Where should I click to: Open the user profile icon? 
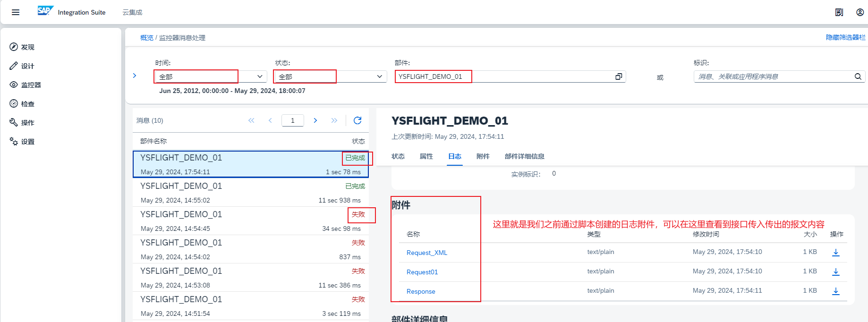860,12
